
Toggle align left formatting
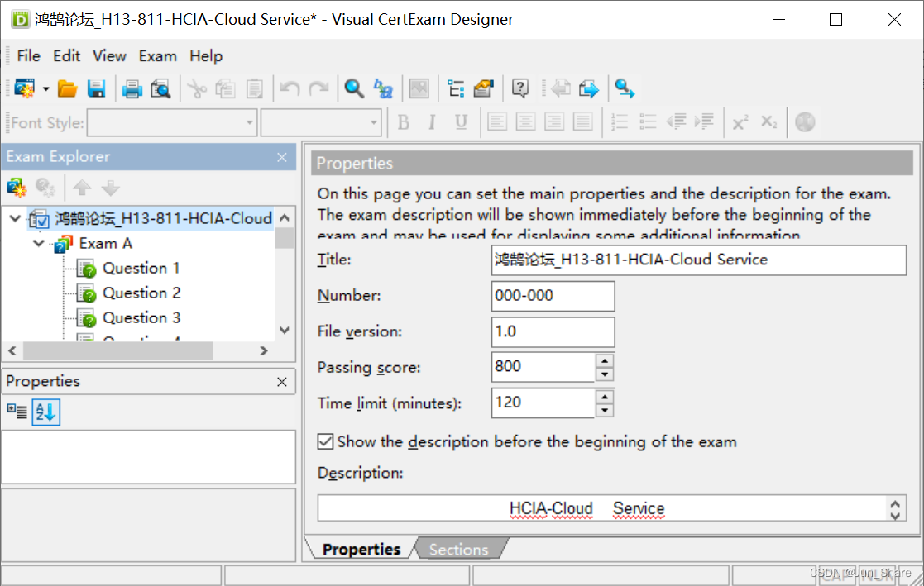tap(497, 122)
